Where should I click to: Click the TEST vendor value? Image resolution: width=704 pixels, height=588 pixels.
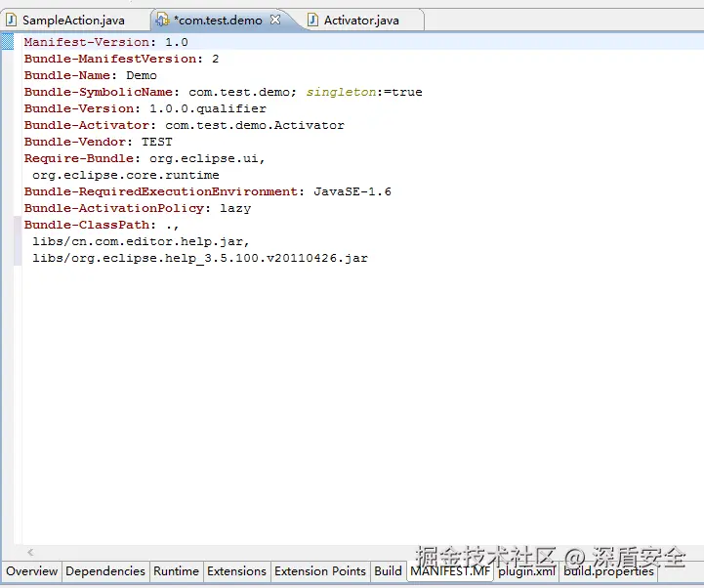(157, 142)
